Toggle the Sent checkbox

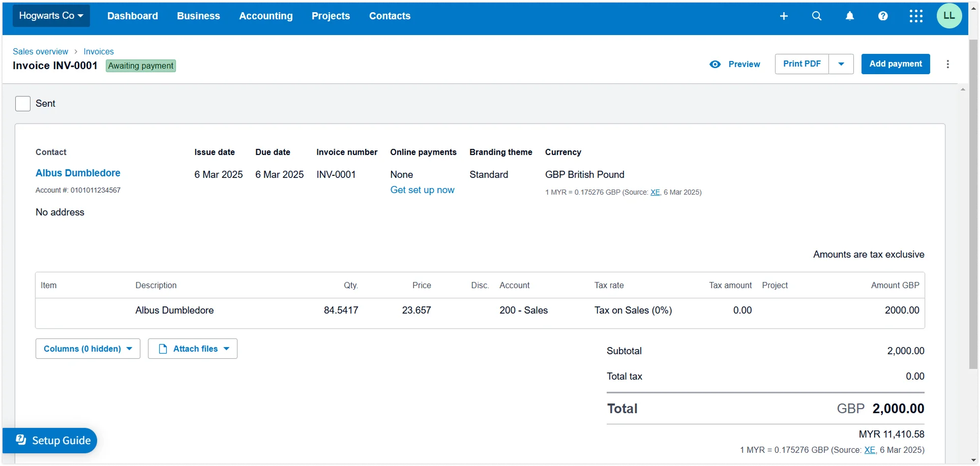tap(23, 104)
